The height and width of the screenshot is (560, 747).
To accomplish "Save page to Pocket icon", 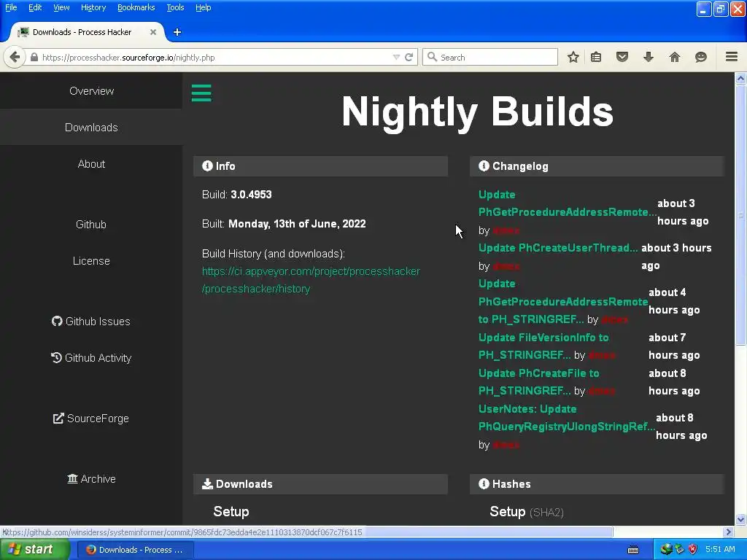I will [x=622, y=57].
